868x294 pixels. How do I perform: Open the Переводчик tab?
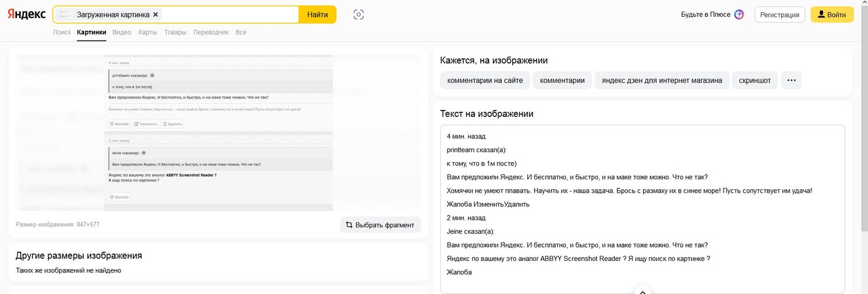coord(211,32)
